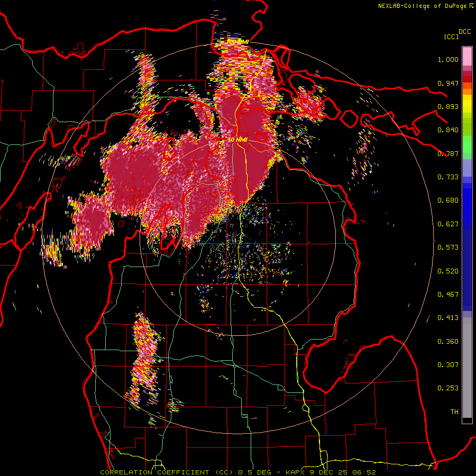Screen dimensions: 476x476
Task: Pick the bright green color bar segment
Action: pyautogui.click(x=467, y=144)
